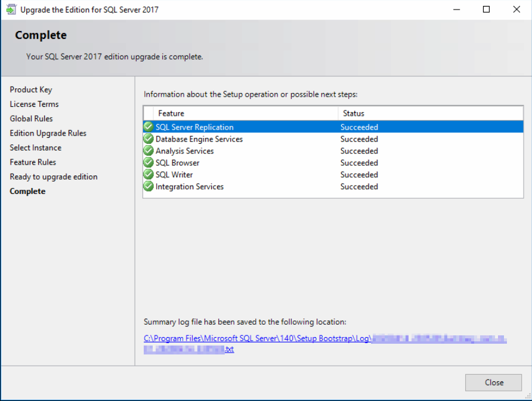This screenshot has width=532, height=401.
Task: Click the green check icon beside SQL Writer
Action: click(x=149, y=175)
